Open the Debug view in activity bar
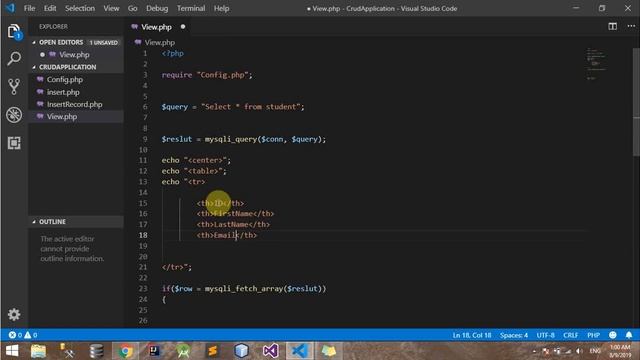640x360 pixels. click(x=14, y=115)
